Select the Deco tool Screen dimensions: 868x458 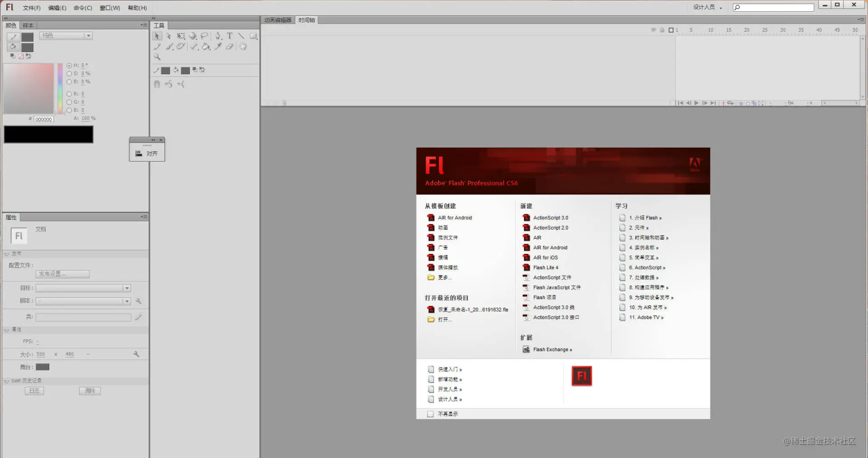[181, 46]
